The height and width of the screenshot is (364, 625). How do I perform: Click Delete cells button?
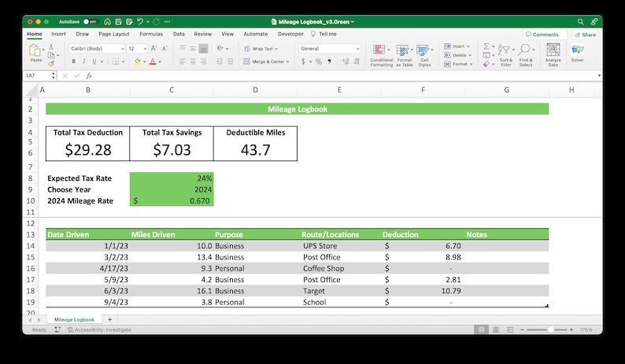[458, 55]
